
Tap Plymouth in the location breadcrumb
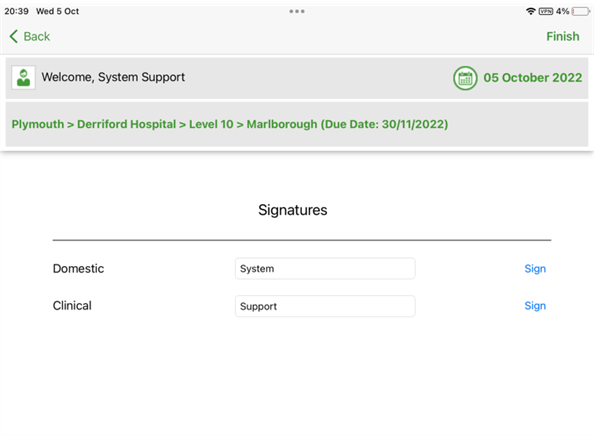tap(38, 124)
